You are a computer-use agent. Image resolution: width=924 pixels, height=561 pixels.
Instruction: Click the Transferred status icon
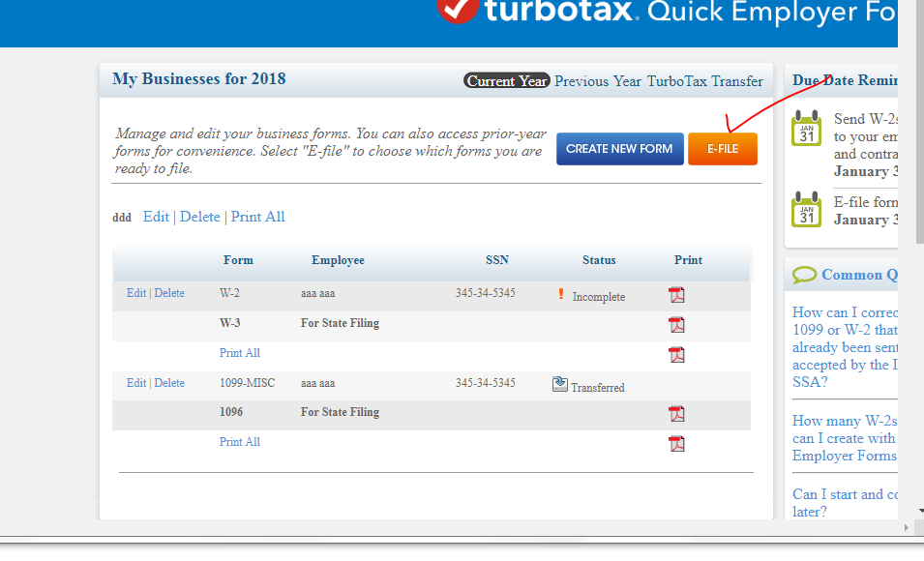coord(560,384)
